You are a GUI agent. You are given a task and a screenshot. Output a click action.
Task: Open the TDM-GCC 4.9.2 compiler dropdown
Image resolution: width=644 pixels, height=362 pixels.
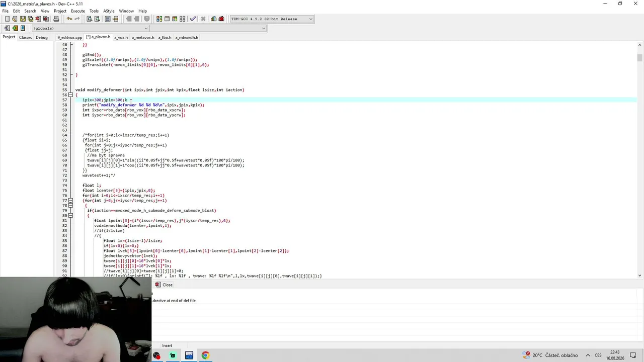pyautogui.click(x=272, y=19)
